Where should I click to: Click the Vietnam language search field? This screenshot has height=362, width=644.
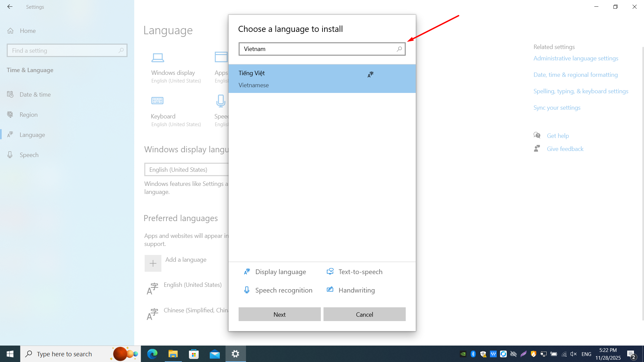(x=322, y=49)
